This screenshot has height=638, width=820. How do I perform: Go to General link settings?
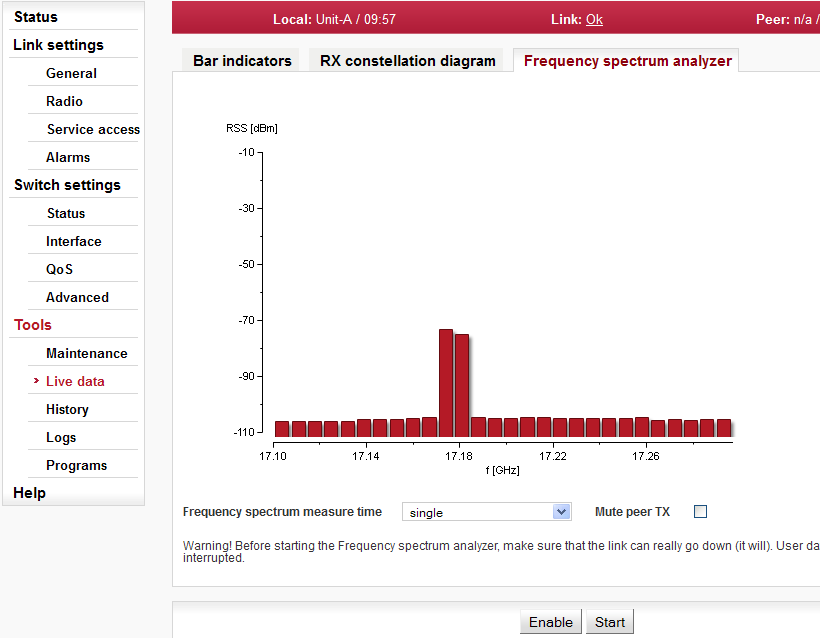pos(71,73)
